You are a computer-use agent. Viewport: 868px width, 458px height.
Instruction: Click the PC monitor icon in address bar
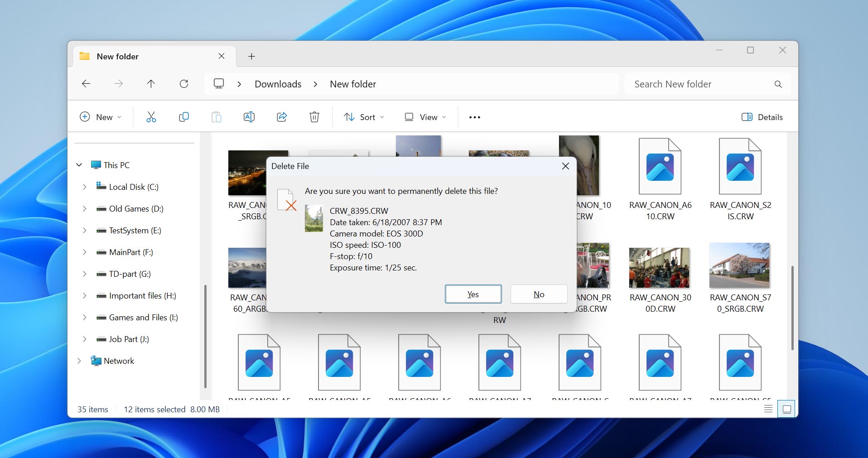tap(219, 84)
